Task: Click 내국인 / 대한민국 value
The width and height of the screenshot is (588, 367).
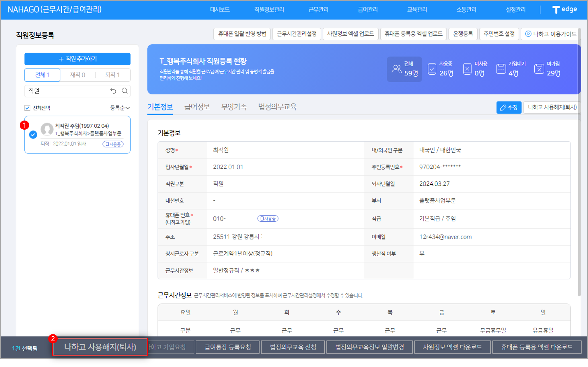Action: tap(440, 150)
